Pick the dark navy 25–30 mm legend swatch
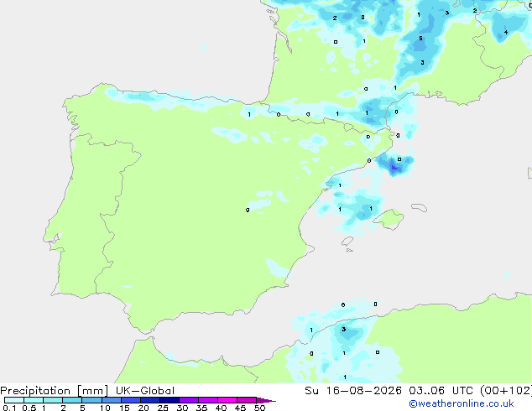 pos(170,400)
